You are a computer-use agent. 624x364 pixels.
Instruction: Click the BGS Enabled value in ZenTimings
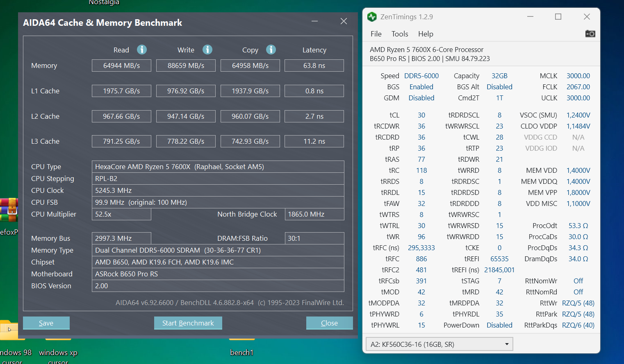pyautogui.click(x=421, y=87)
